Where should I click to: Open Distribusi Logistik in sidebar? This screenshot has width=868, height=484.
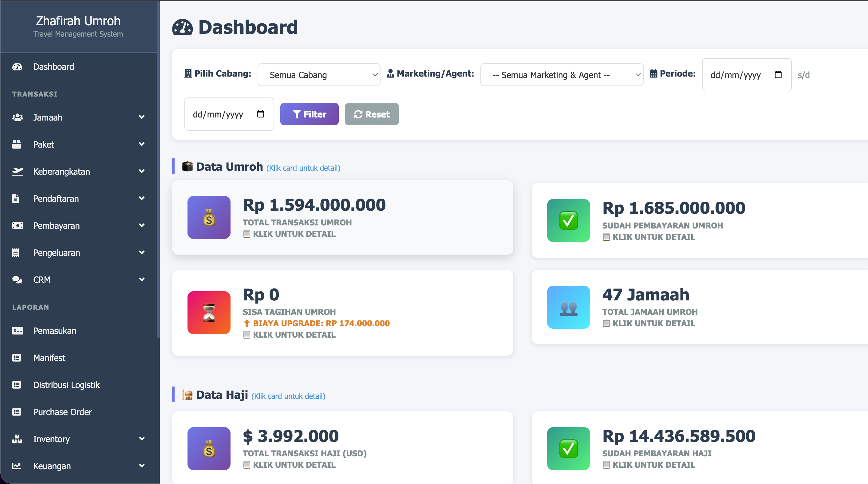[x=78, y=385]
